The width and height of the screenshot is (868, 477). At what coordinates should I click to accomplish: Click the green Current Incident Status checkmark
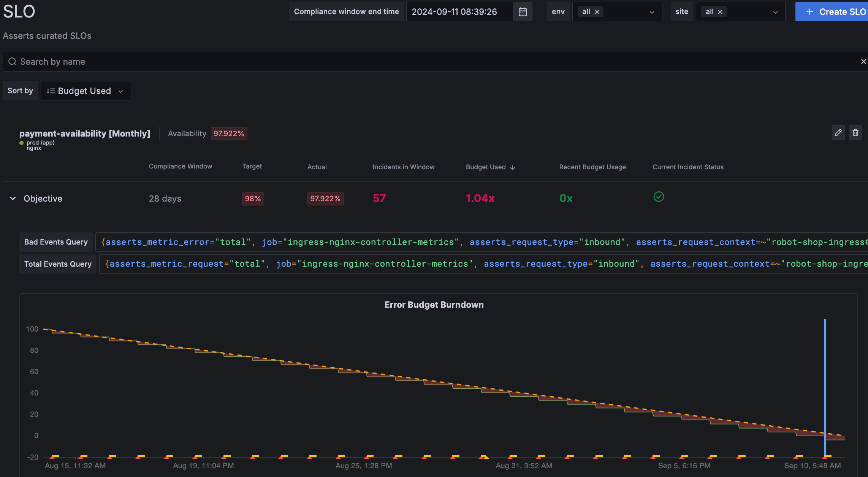pos(659,197)
